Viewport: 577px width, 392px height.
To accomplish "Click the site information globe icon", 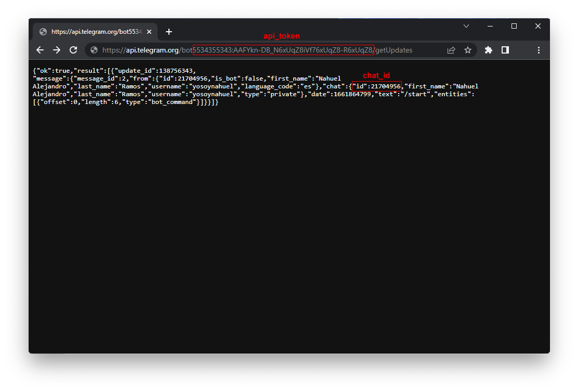I will coord(93,50).
